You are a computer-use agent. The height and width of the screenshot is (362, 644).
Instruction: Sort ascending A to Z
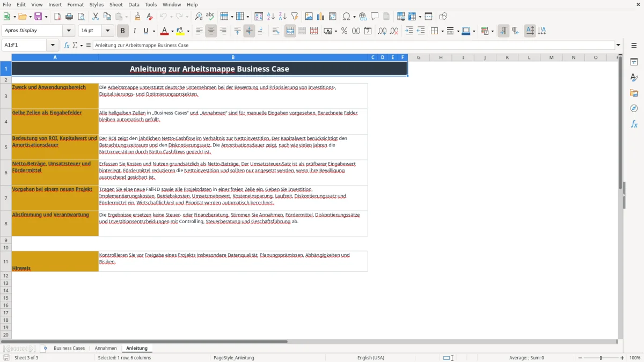(271, 17)
